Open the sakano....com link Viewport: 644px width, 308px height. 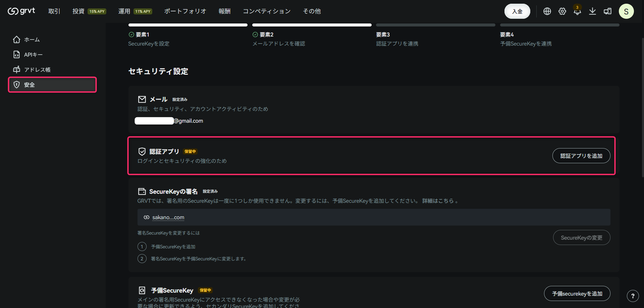click(168, 217)
